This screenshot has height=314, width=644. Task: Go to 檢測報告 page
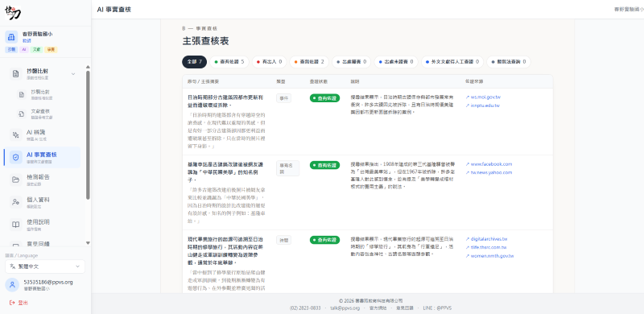pyautogui.click(x=43, y=180)
